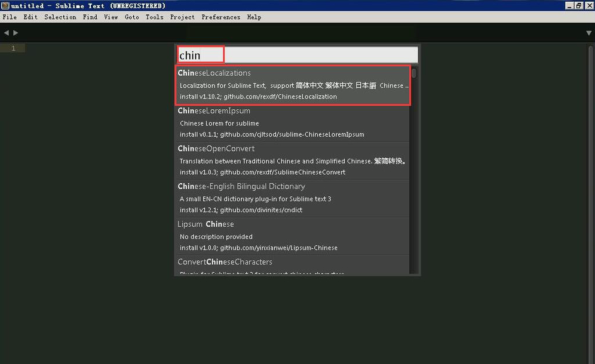Minimize the Sublime Text window
This screenshot has width=595, height=364.
[x=569, y=5]
